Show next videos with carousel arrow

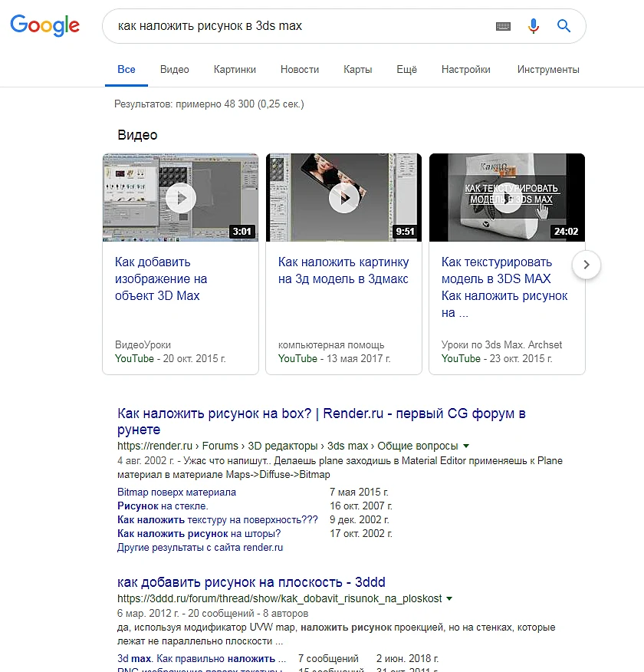pyautogui.click(x=586, y=265)
